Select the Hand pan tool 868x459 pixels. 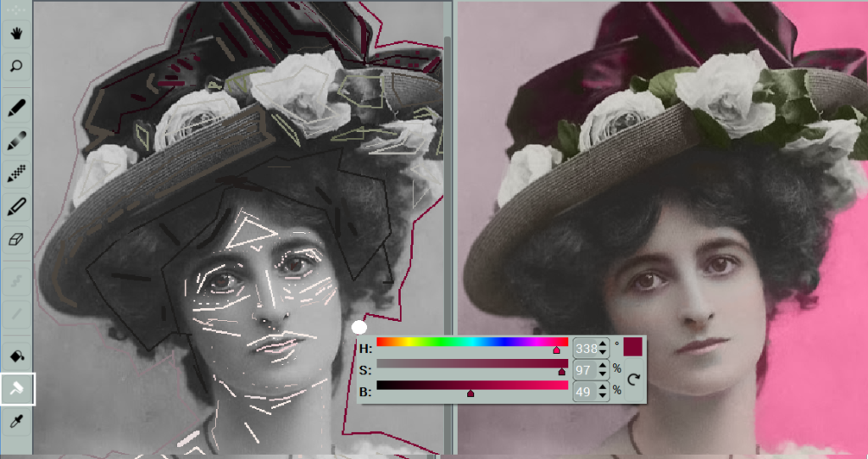(x=17, y=34)
